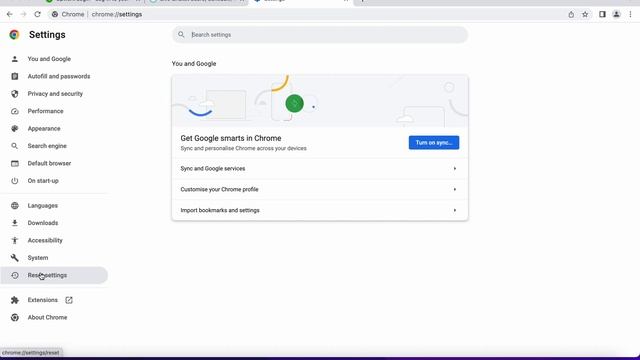Click the magnifier icon for Search engine
This screenshot has height=360, width=640.
point(15,146)
